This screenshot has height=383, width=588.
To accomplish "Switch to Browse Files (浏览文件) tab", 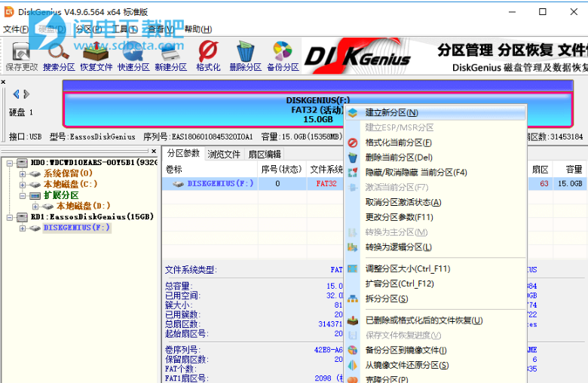I will (224, 154).
